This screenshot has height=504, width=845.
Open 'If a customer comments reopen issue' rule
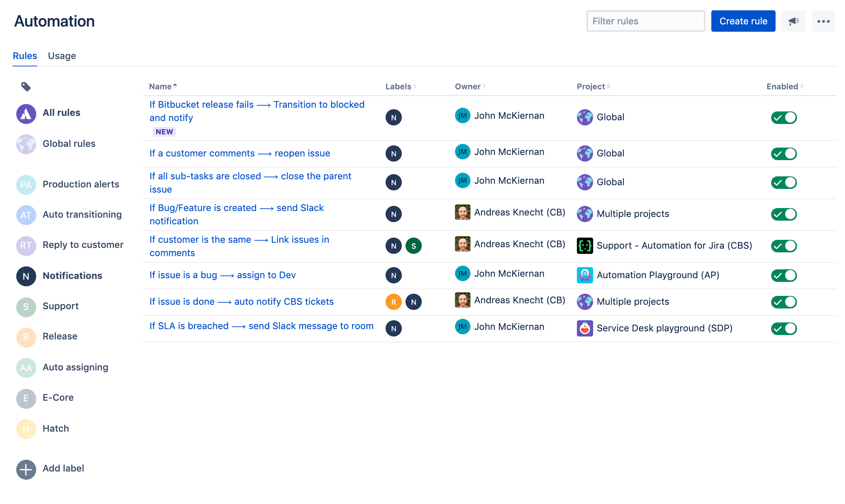pos(239,153)
